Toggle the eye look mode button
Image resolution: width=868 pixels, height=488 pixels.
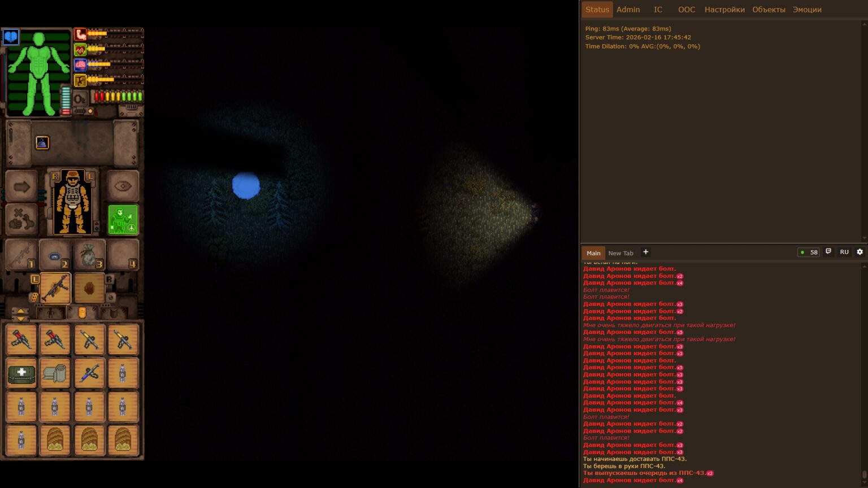coord(123,186)
